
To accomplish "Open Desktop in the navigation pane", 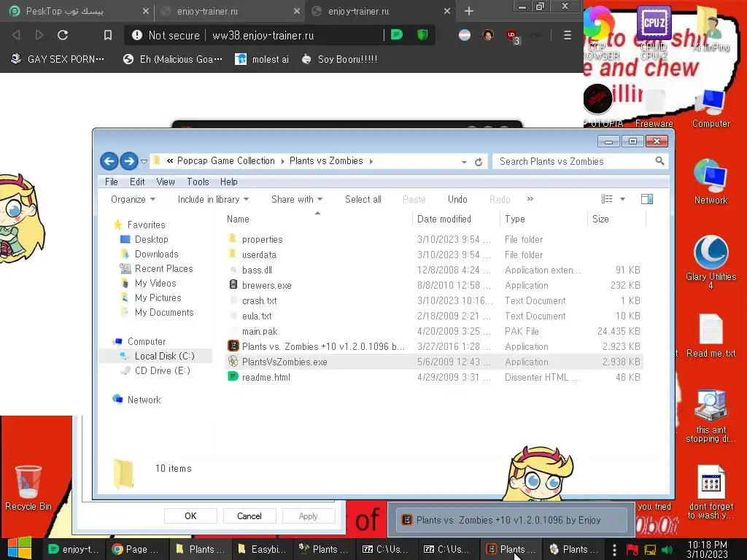I will [x=152, y=239].
